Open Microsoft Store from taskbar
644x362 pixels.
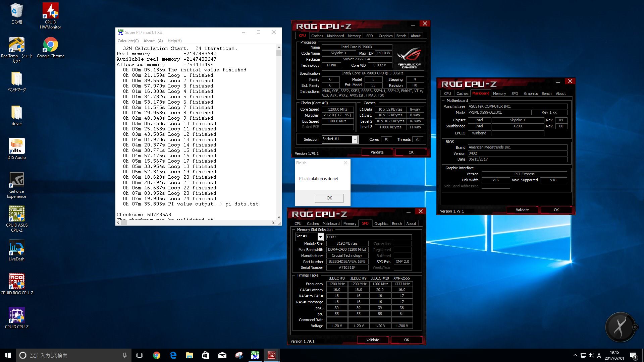[x=206, y=355]
